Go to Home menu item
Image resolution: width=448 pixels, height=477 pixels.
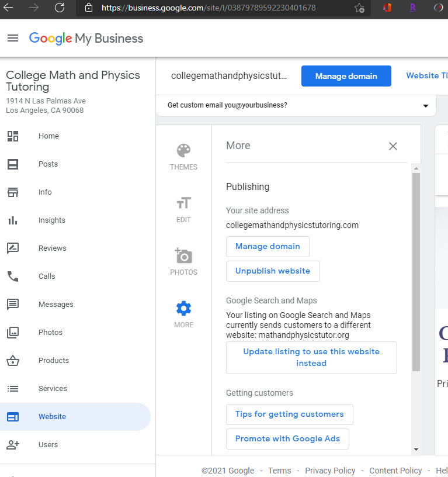point(48,136)
